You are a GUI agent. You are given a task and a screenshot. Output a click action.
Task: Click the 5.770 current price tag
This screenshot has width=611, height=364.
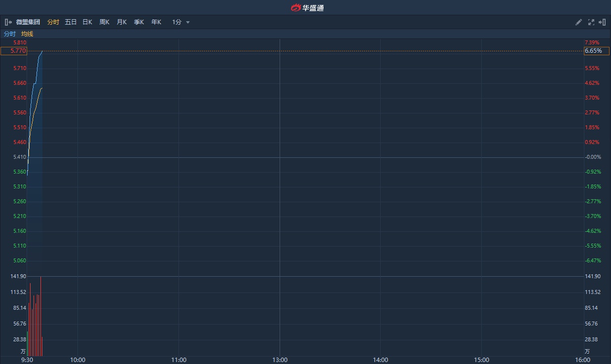[14, 51]
